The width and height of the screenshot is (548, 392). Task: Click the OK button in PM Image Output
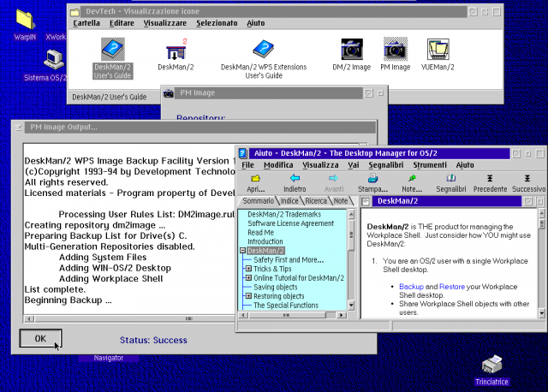click(x=40, y=338)
